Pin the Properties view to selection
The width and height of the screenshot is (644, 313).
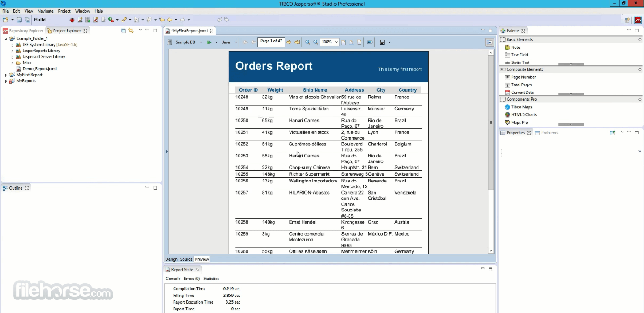[613, 133]
